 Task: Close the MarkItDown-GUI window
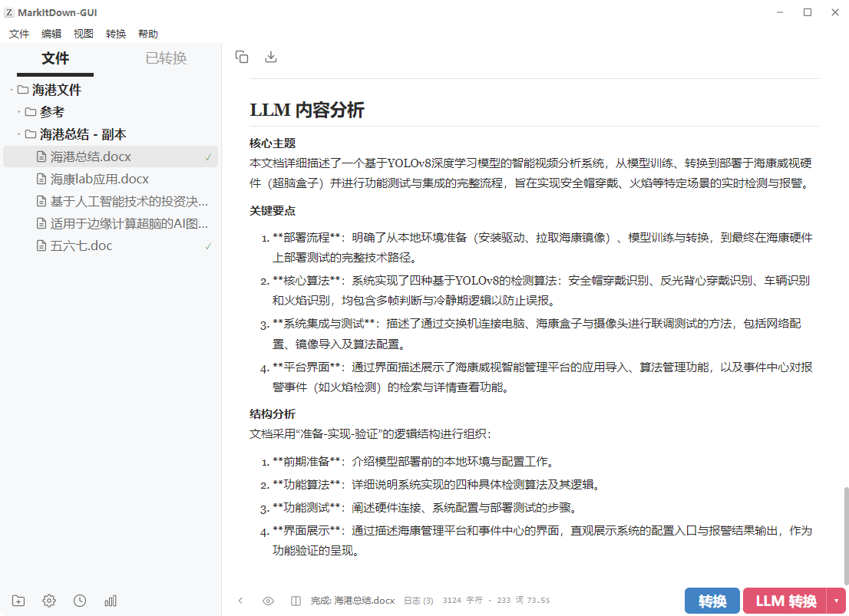point(835,12)
